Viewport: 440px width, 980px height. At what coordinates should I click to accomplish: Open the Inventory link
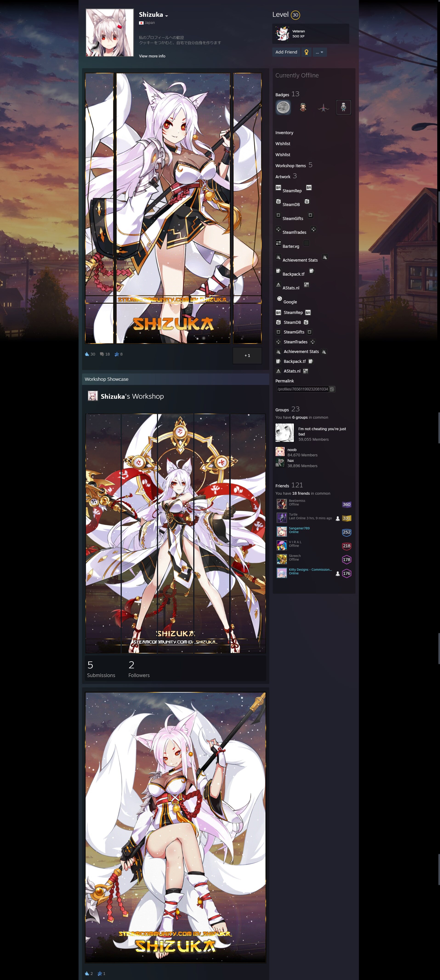click(284, 133)
